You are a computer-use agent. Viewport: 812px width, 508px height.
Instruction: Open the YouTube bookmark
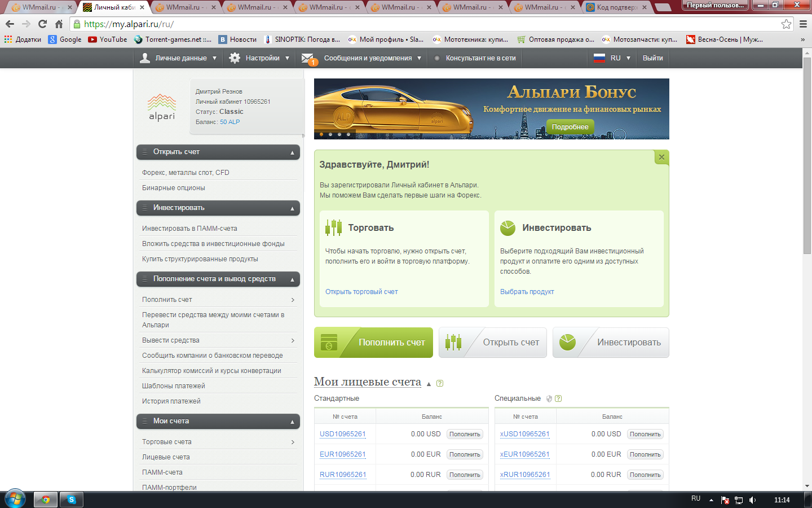coord(108,40)
